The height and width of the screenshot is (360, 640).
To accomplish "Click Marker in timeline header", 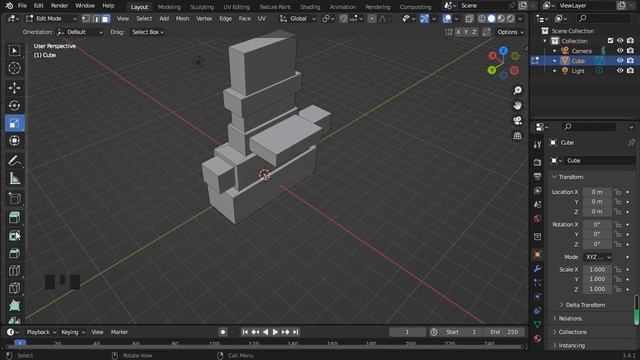I will tap(119, 332).
